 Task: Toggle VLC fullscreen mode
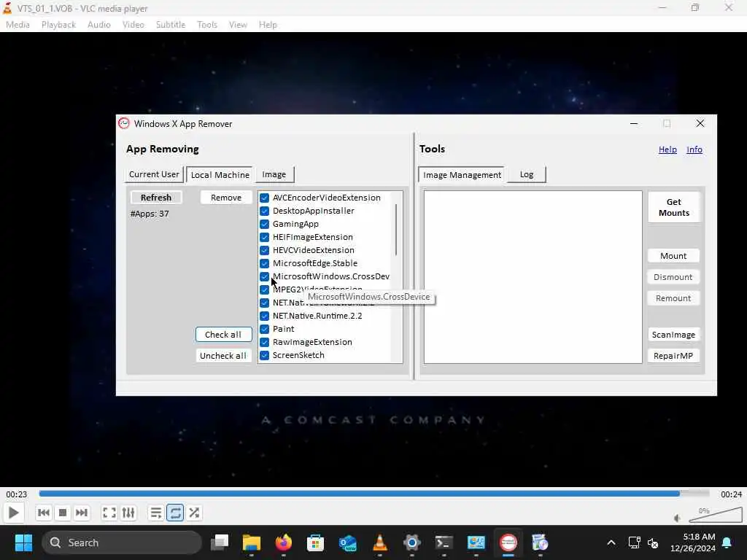click(109, 513)
